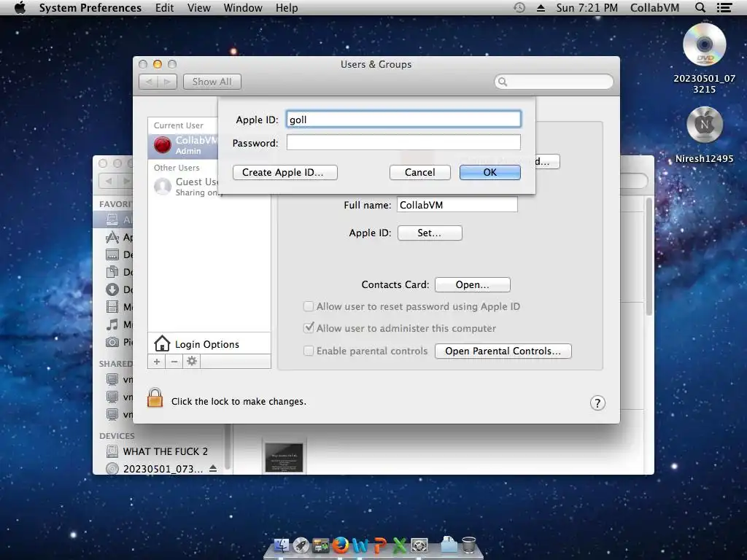The height and width of the screenshot is (560, 747).
Task: Open the gear action menu under user list
Action: point(192,362)
